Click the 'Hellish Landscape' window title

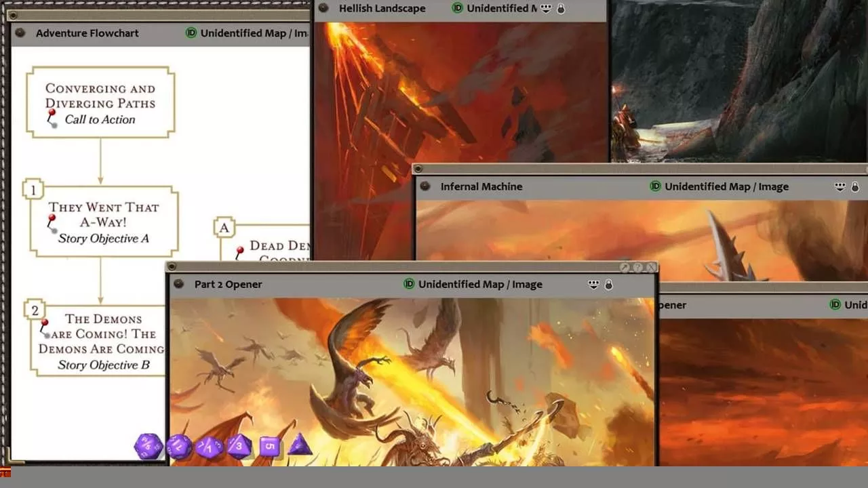click(x=382, y=8)
